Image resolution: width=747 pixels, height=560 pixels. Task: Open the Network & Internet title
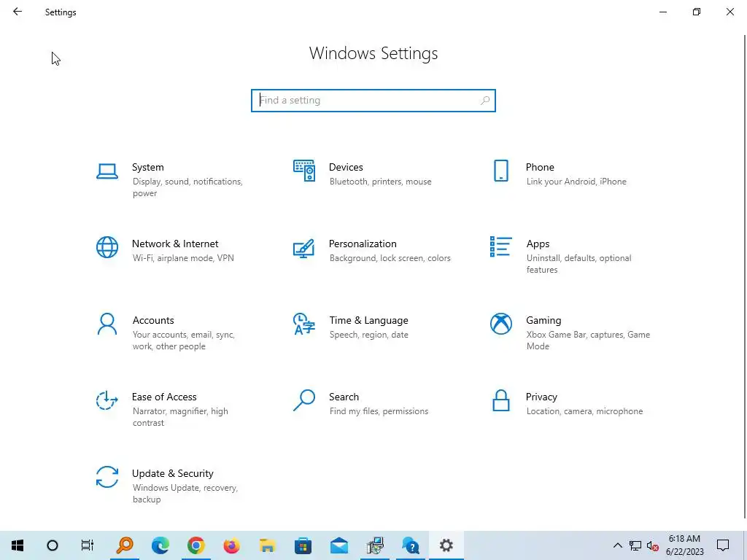tap(175, 244)
